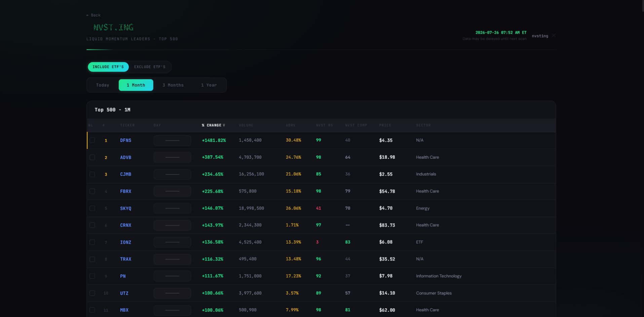Go back via the Back link
The image size is (644, 317).
click(x=93, y=15)
